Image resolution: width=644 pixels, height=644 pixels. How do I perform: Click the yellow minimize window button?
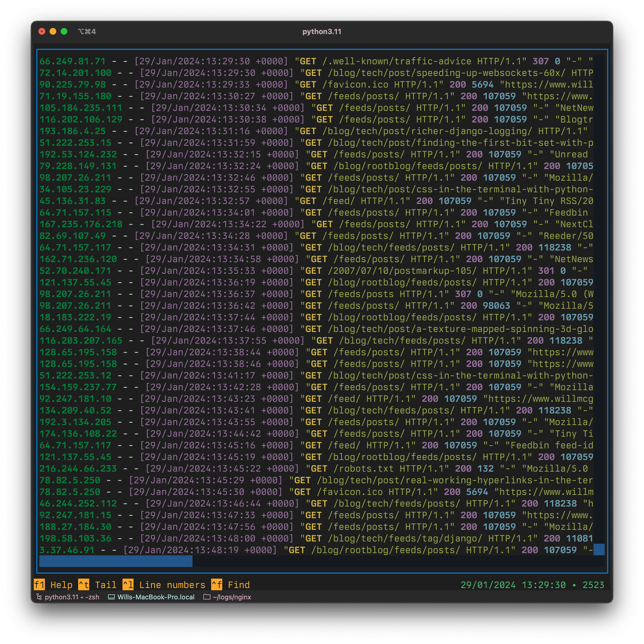[x=53, y=31]
